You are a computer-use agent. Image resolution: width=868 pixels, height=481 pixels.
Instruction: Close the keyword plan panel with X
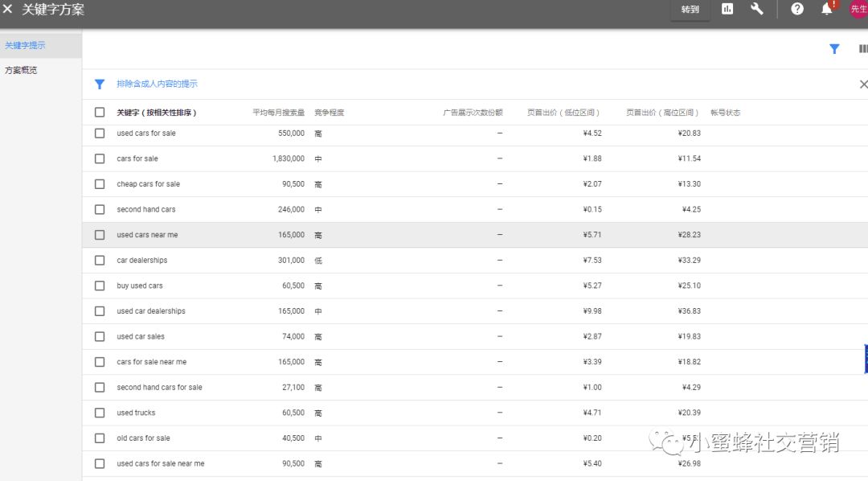point(8,9)
